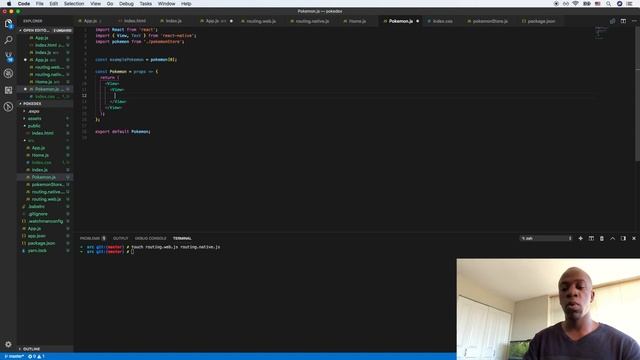
Task: Switch to the pokemonStore.js editor tab
Action: [x=490, y=21]
